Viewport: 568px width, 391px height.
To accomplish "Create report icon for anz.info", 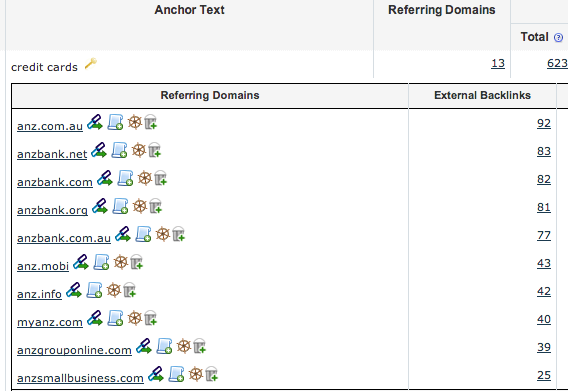I will pos(94,290).
